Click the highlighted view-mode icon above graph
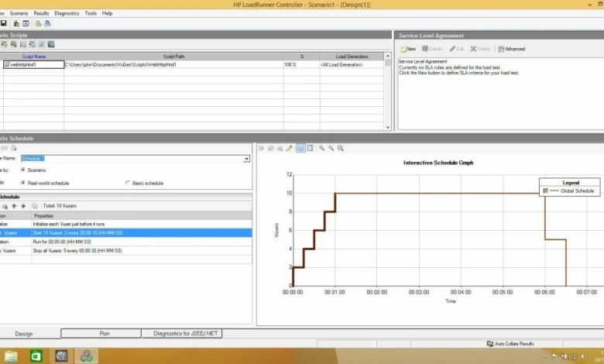Screen dimensions: 604x364 [301, 148]
